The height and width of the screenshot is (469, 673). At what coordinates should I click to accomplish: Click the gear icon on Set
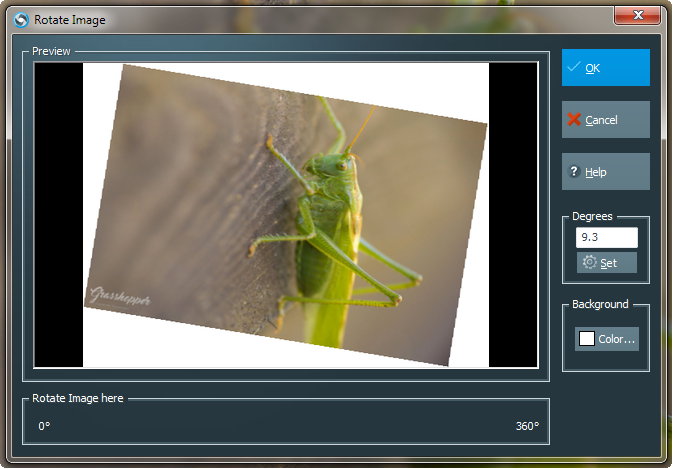(x=589, y=263)
